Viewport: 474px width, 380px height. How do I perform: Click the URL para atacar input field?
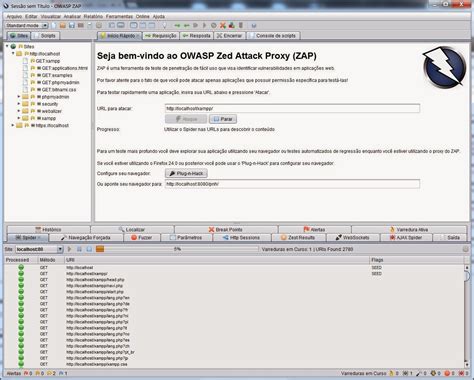pos(292,108)
